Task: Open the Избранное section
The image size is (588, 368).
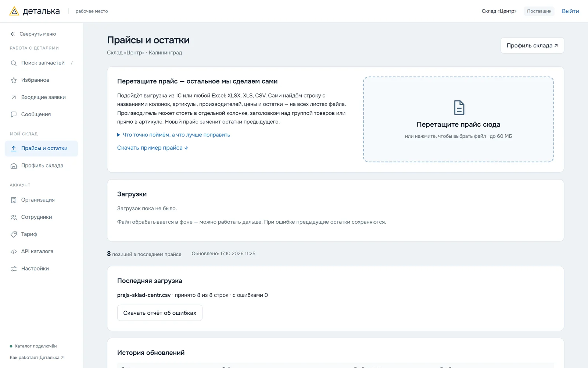Action: point(42,80)
